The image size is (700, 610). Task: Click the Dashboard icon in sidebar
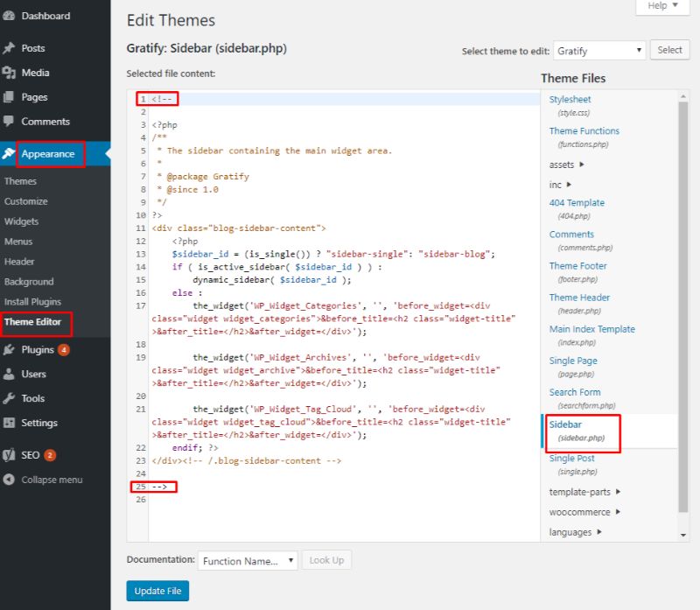coord(9,16)
